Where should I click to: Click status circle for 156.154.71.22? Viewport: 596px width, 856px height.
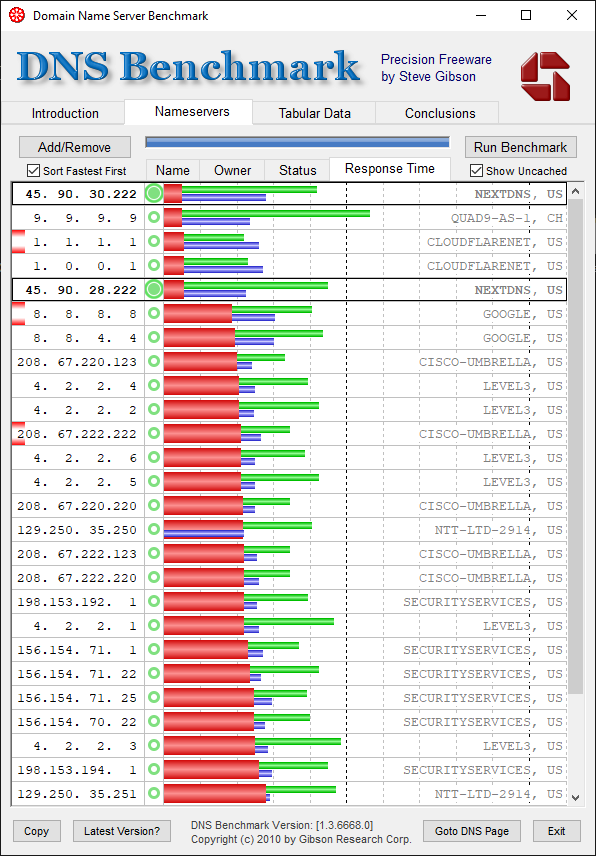point(154,674)
